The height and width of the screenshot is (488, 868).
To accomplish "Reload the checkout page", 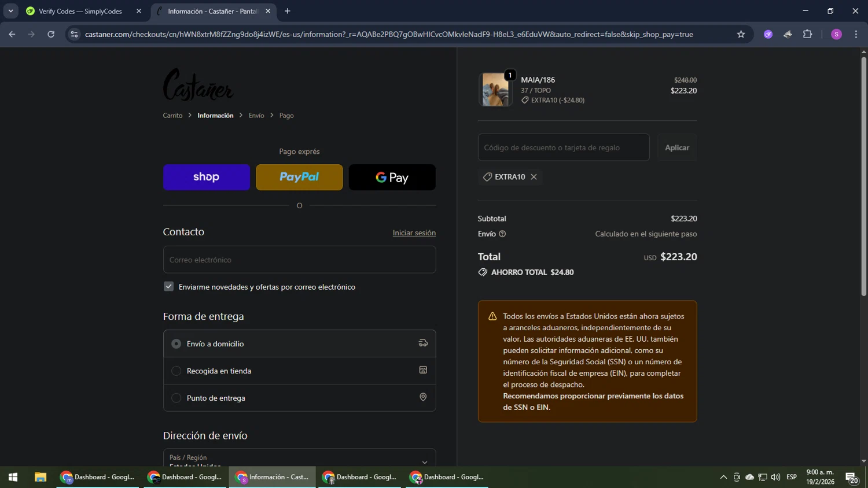I will coord(51,34).
